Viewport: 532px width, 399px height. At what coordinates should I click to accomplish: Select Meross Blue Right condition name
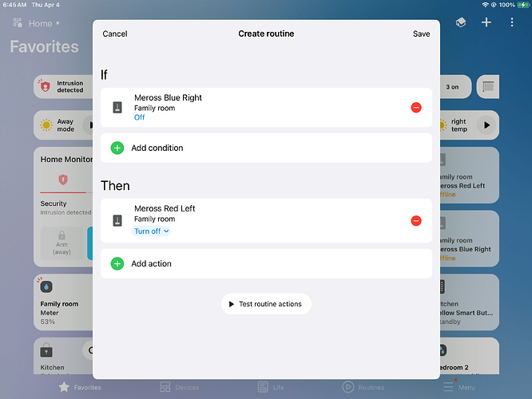tap(168, 97)
